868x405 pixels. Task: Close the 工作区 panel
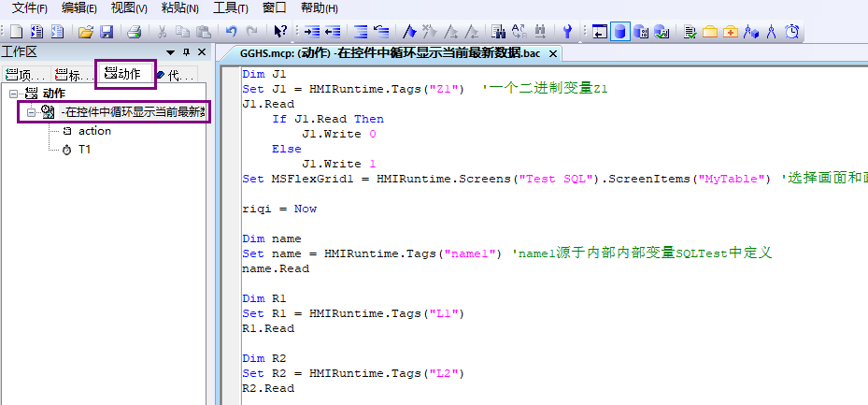tap(202, 52)
